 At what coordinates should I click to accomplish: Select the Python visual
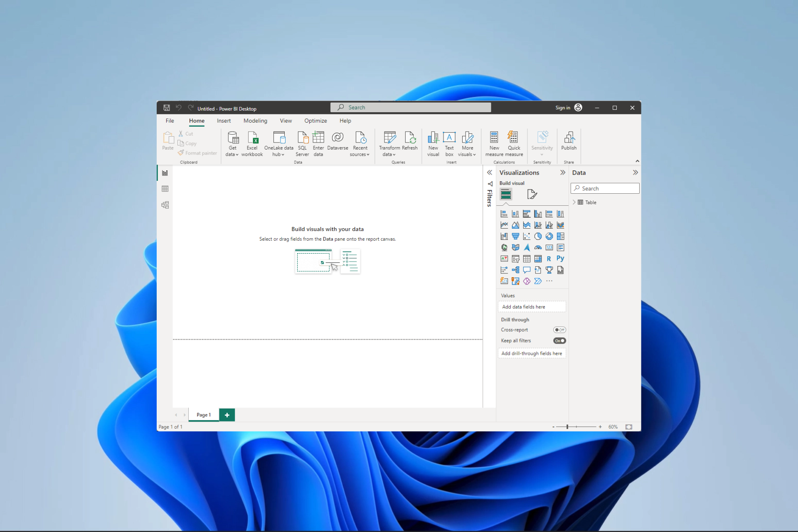click(x=560, y=259)
